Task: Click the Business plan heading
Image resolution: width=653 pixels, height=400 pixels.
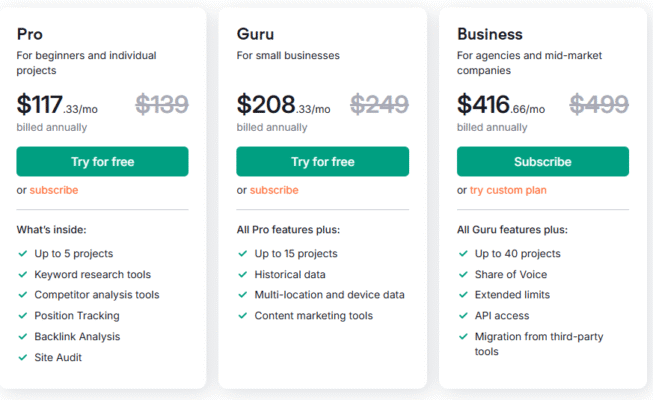Action: [491, 34]
